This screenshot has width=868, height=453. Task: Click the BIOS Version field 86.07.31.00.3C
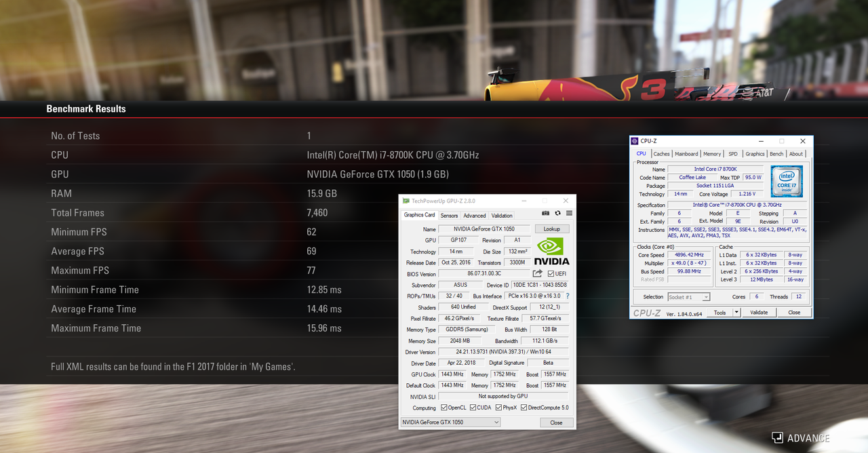(x=484, y=274)
